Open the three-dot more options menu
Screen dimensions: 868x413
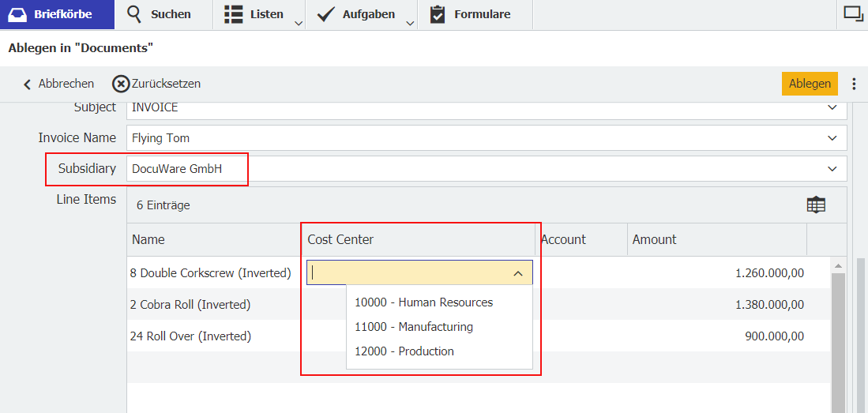point(854,84)
